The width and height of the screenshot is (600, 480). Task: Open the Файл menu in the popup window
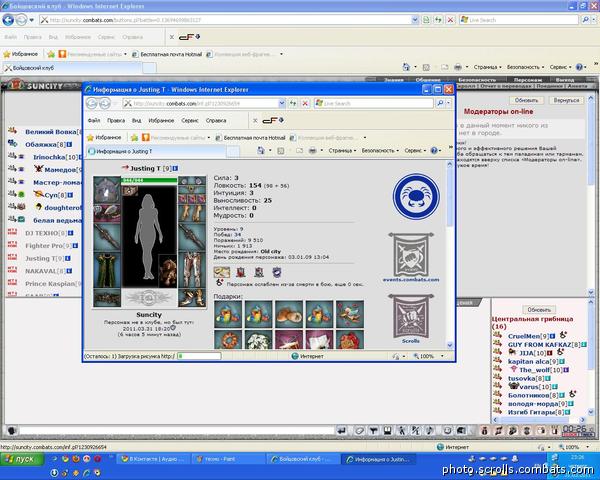(x=94, y=120)
